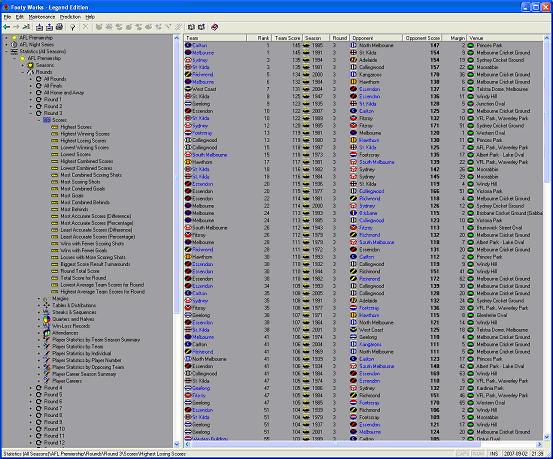Image resolution: width=553 pixels, height=459 pixels.
Task: Select Streaks & Sequences in the tree
Action: (x=74, y=313)
